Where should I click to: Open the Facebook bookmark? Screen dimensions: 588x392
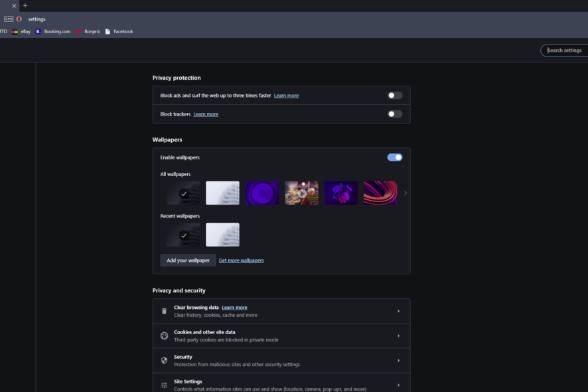tap(119, 31)
